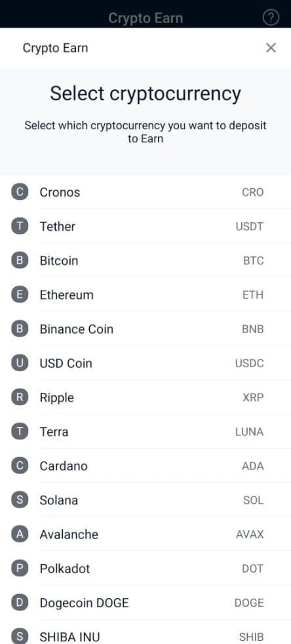The width and height of the screenshot is (291, 644).
Task: Tap the USD Coin U icon
Action: tap(20, 363)
